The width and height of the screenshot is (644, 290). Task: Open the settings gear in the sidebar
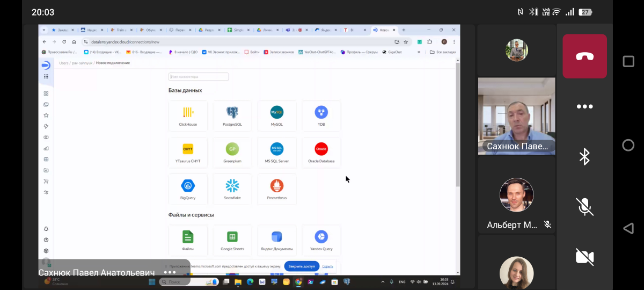tap(46, 251)
